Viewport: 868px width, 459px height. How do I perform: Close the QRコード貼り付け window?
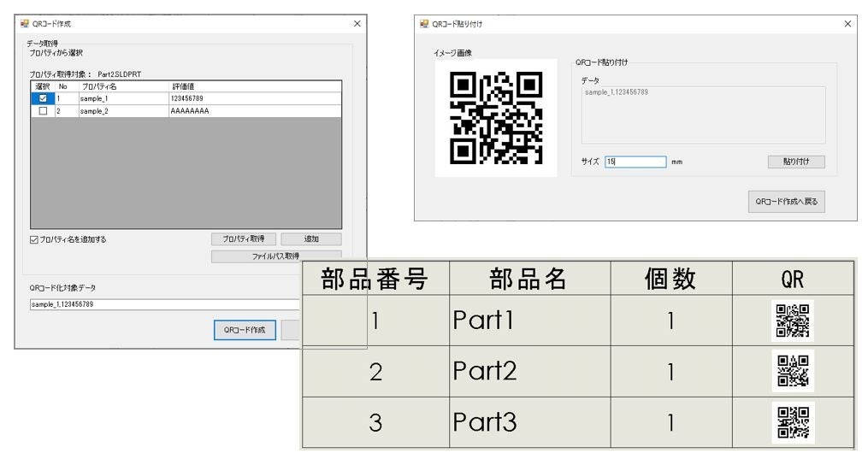point(847,24)
